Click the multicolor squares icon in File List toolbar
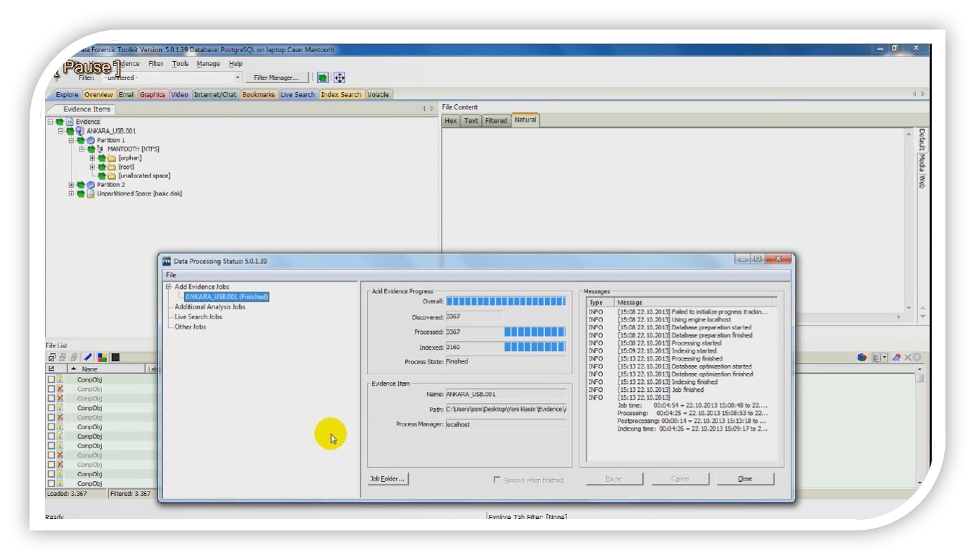975x560 pixels. point(102,357)
